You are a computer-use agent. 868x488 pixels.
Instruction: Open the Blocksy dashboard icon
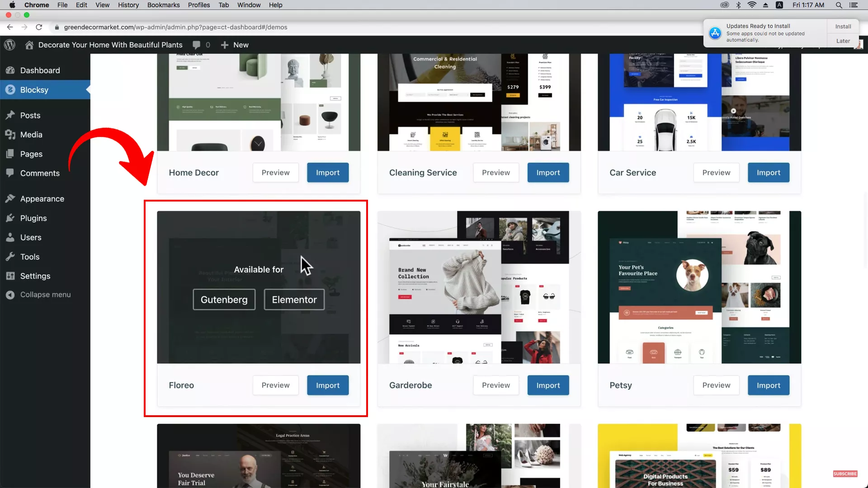pyautogui.click(x=10, y=89)
